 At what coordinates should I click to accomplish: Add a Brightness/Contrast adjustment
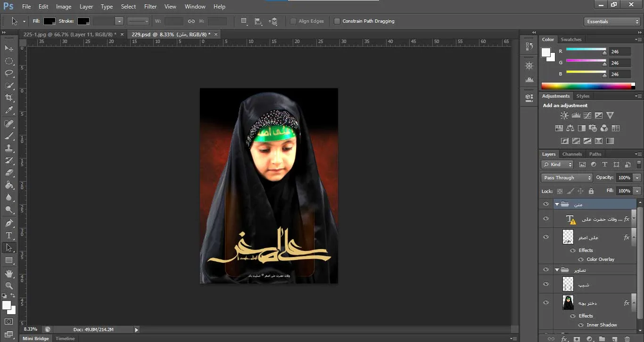(564, 115)
